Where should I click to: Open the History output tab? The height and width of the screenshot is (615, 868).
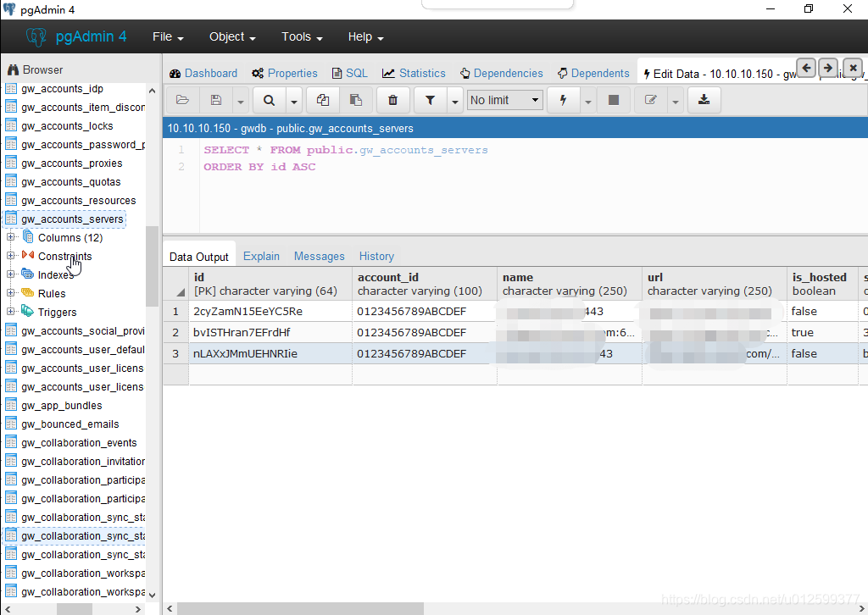[x=376, y=256]
